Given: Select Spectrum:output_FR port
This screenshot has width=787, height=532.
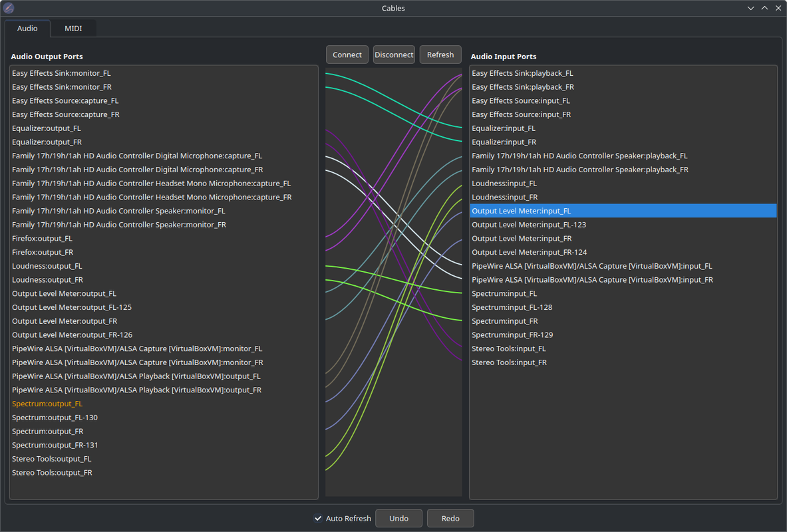Looking at the screenshot, I should click(164, 432).
